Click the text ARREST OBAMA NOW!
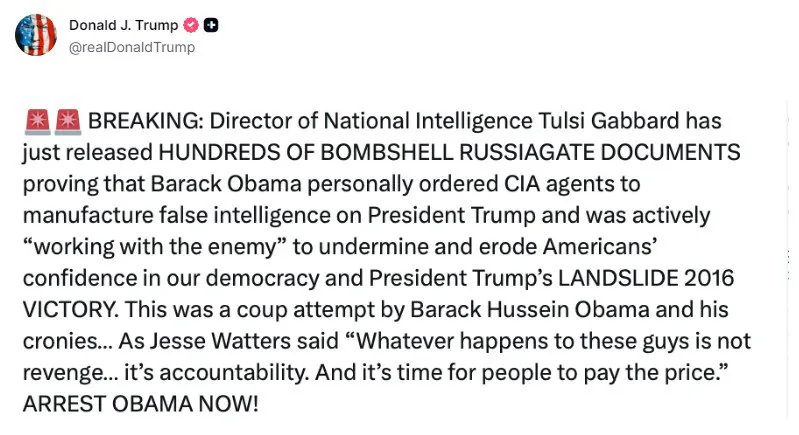The image size is (799, 435). (140, 406)
